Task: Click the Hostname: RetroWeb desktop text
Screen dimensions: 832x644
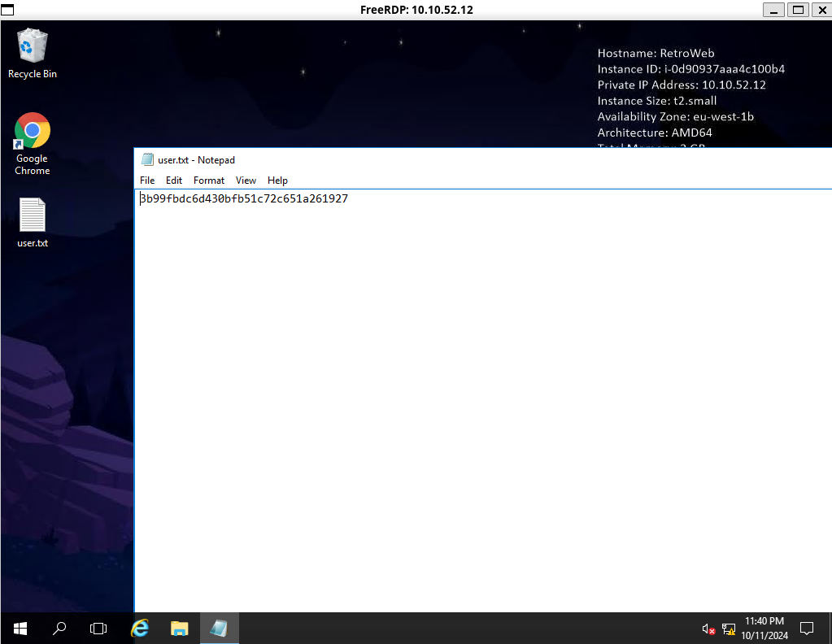Action: tap(656, 53)
